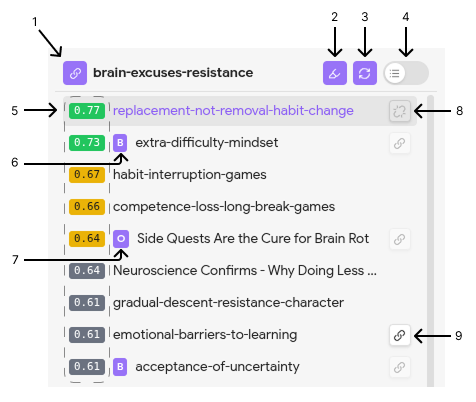Click link icon beside extra-difficulty-mindset
The image size is (476, 402).
[399, 143]
